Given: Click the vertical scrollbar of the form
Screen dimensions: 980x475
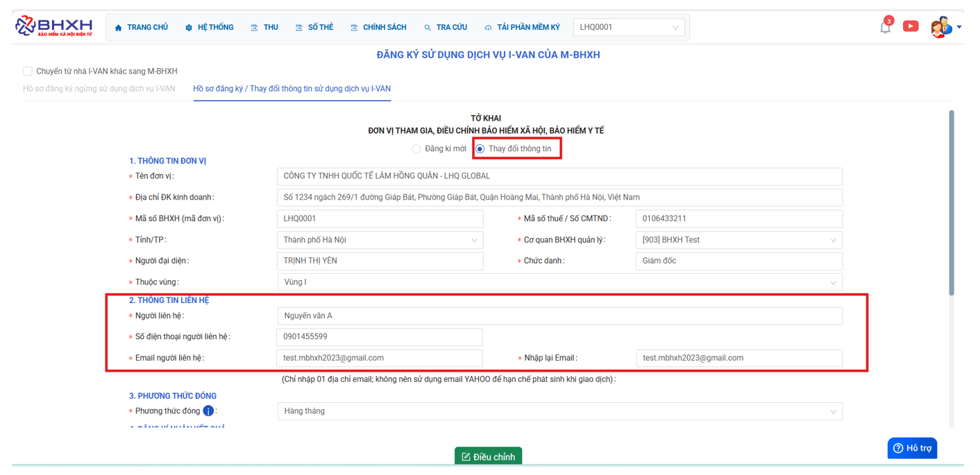Looking at the screenshot, I should tap(951, 201).
